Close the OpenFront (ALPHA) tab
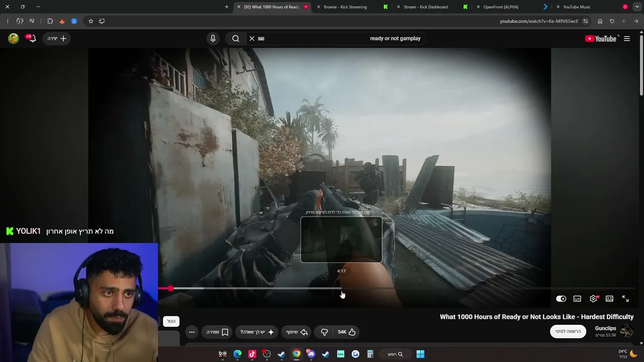Image resolution: width=644 pixels, height=362 pixels. point(478,7)
